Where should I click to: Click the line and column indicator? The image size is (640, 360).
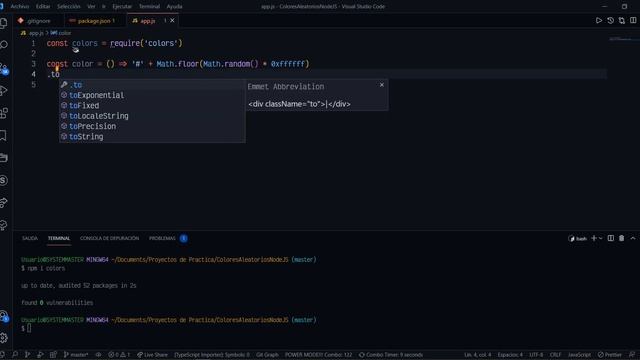(478, 355)
